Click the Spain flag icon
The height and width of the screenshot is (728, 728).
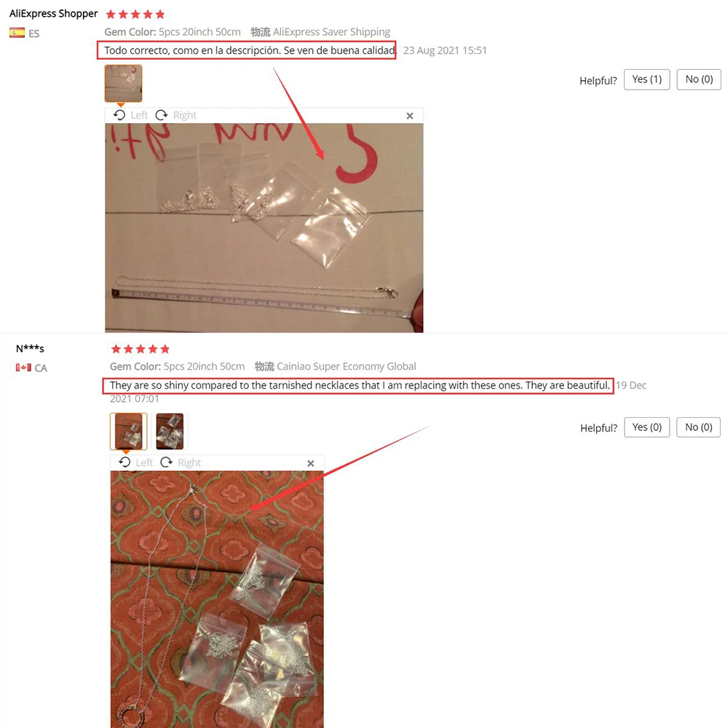(17, 33)
